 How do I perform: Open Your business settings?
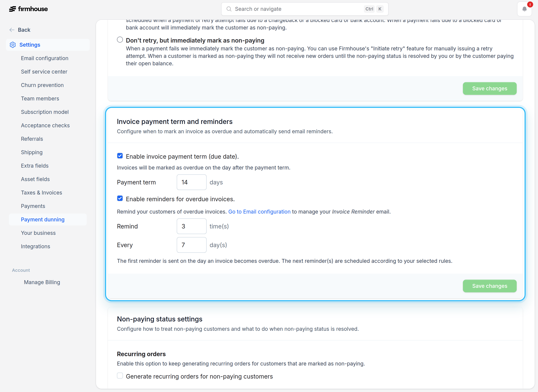(38, 233)
